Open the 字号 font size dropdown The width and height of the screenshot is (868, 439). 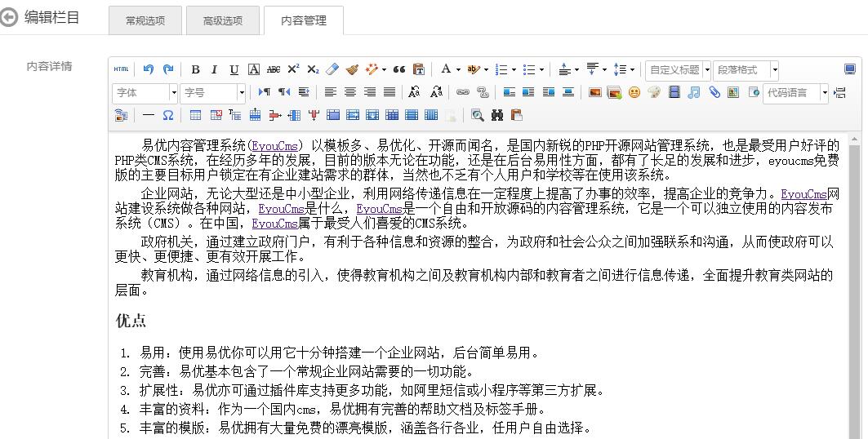coord(242,93)
